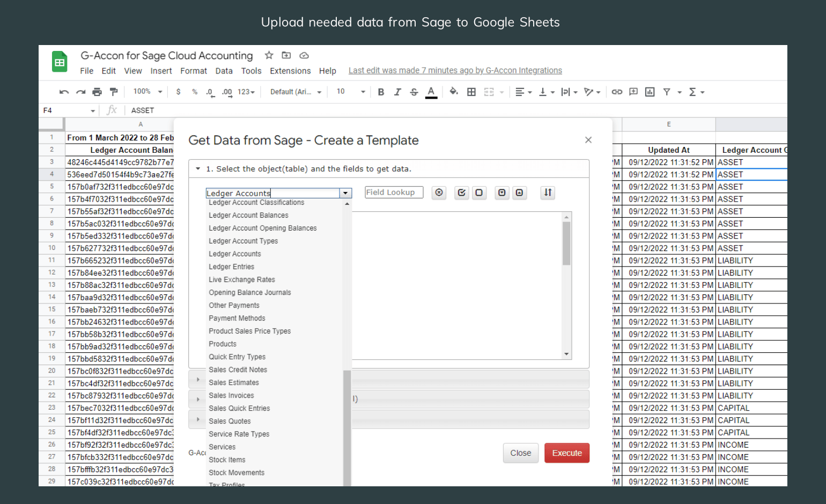
Task: Open the last edit history link
Action: [x=455, y=70]
